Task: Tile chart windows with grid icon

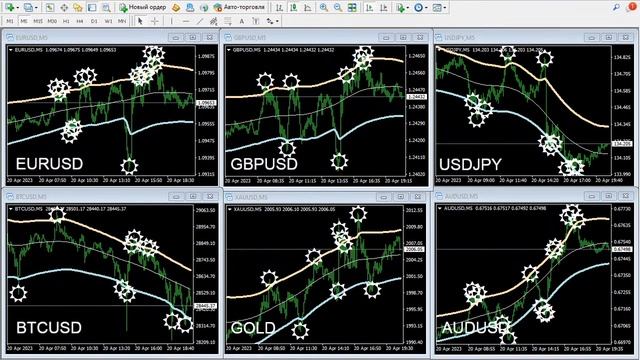Action: tap(352, 7)
